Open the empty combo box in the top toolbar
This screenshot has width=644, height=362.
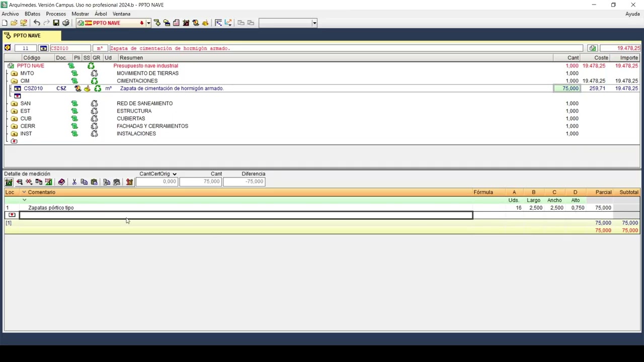pos(288,23)
